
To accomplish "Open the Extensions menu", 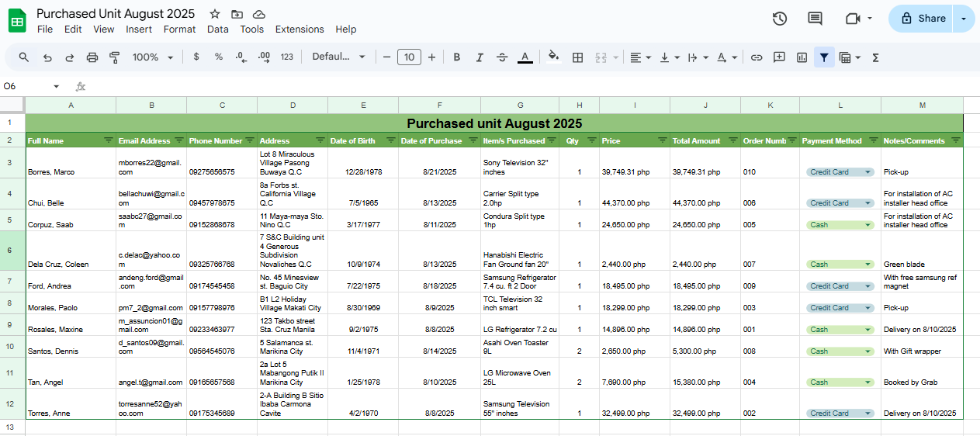I will 300,29.
